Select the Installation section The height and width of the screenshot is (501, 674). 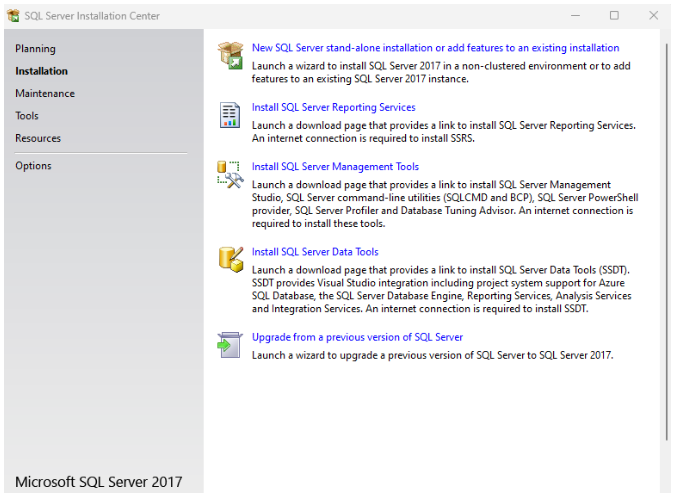[x=41, y=71]
